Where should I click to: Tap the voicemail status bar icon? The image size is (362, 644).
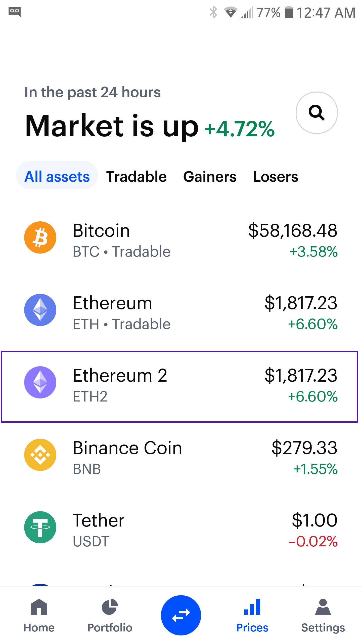click(15, 12)
